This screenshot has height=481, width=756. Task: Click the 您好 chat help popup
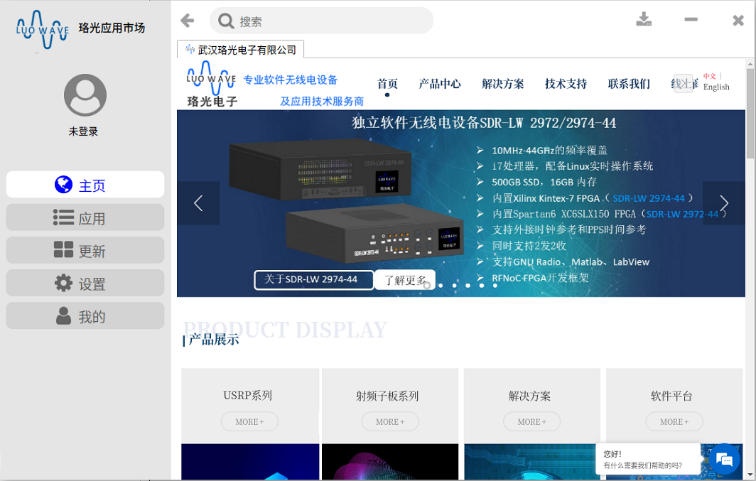coord(648,459)
